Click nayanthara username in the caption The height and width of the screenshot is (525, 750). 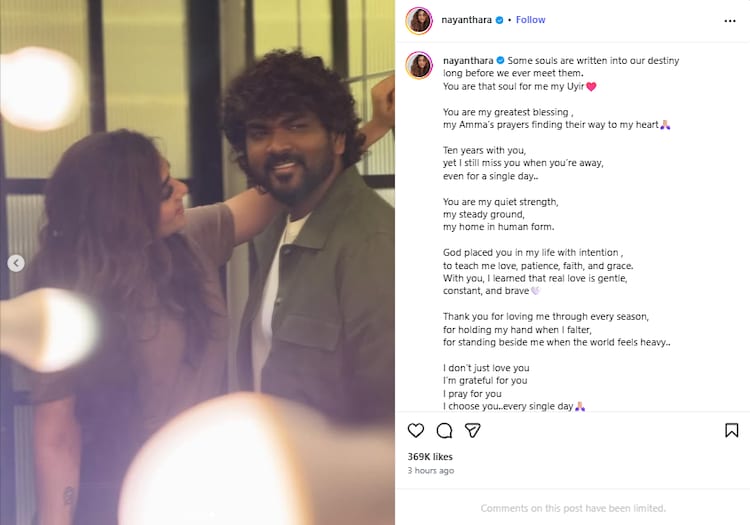click(468, 60)
